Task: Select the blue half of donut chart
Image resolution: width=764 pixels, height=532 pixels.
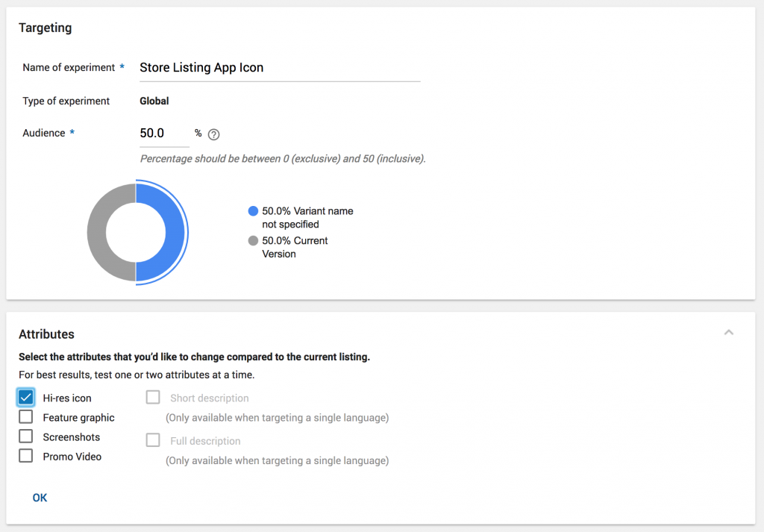Action: point(172,231)
